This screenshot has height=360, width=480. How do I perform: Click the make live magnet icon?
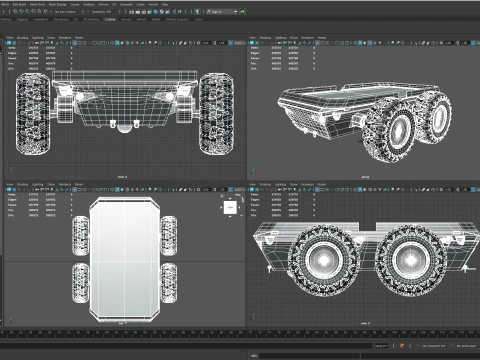[45, 11]
